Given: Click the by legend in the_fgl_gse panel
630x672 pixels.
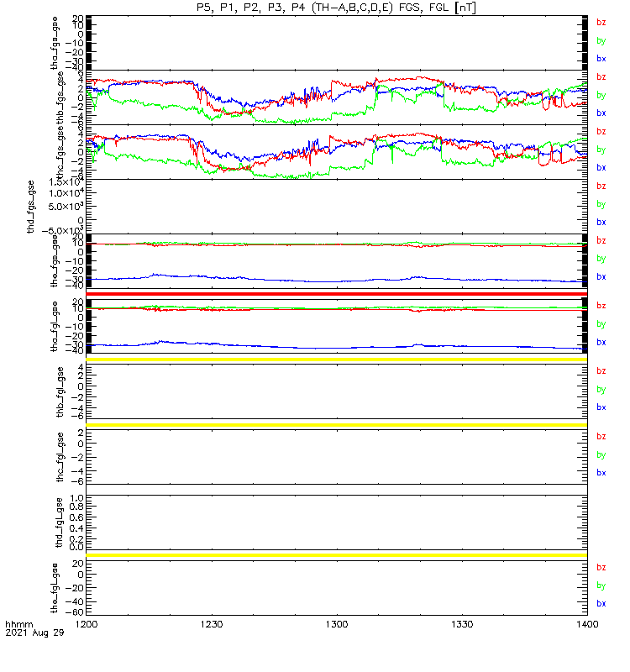Looking at the screenshot, I should click(x=601, y=585).
